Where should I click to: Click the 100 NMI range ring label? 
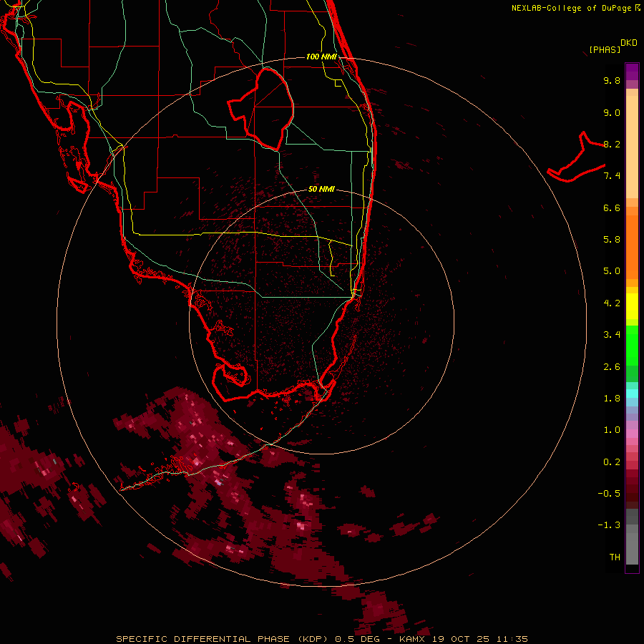[321, 57]
